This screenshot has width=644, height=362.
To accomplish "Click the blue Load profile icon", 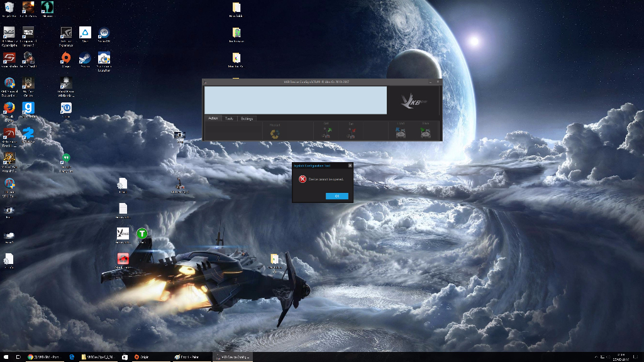I will (401, 132).
